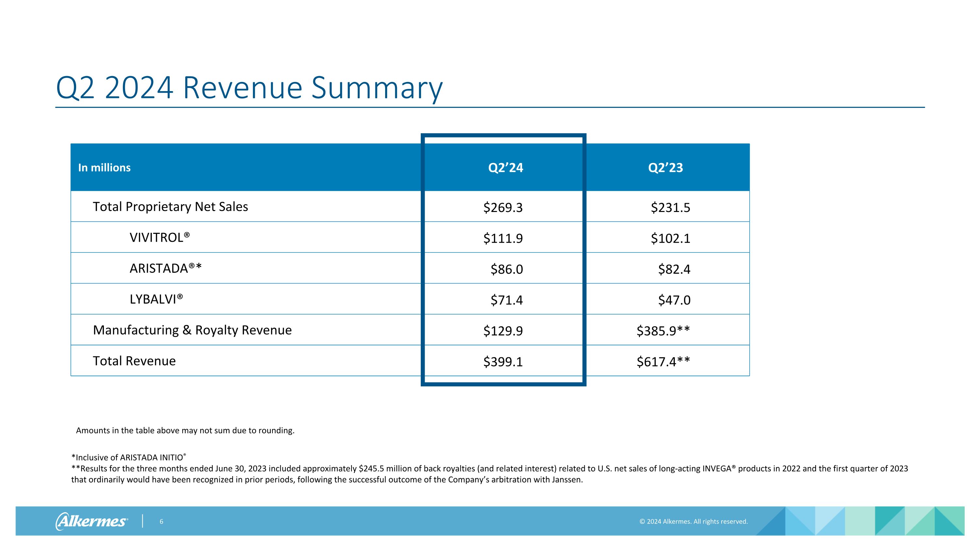Select the Q2'23 column header

pos(665,168)
